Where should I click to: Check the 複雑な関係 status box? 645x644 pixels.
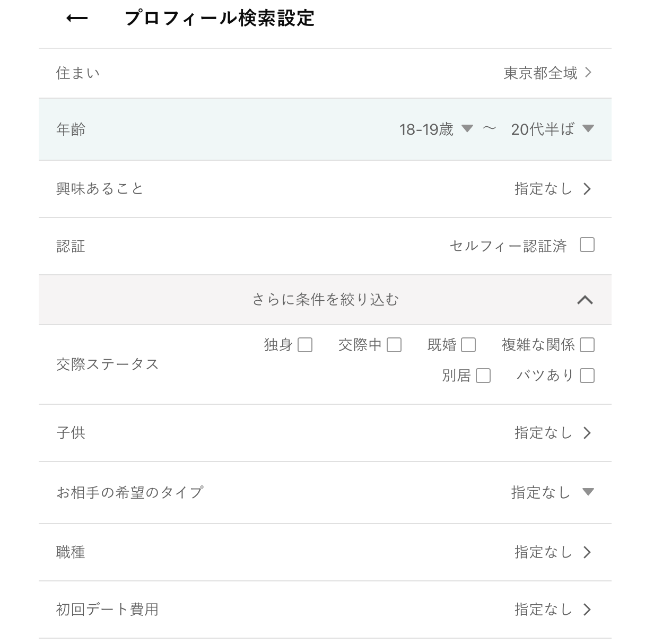point(587,345)
